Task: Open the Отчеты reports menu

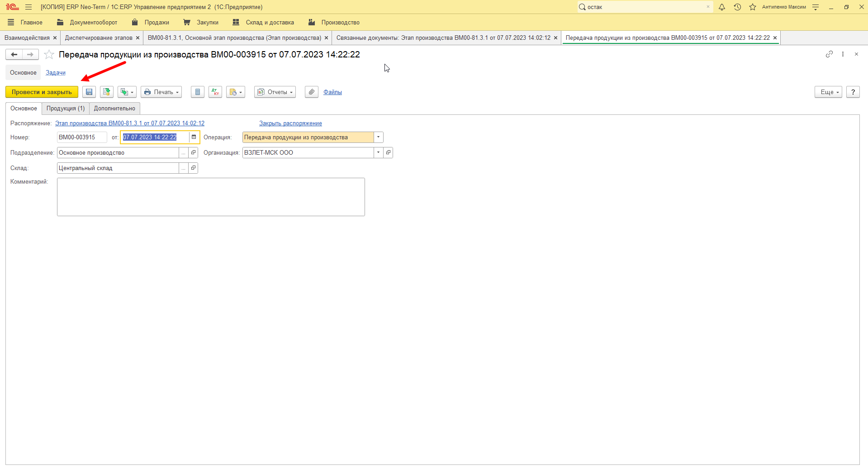Action: click(275, 92)
